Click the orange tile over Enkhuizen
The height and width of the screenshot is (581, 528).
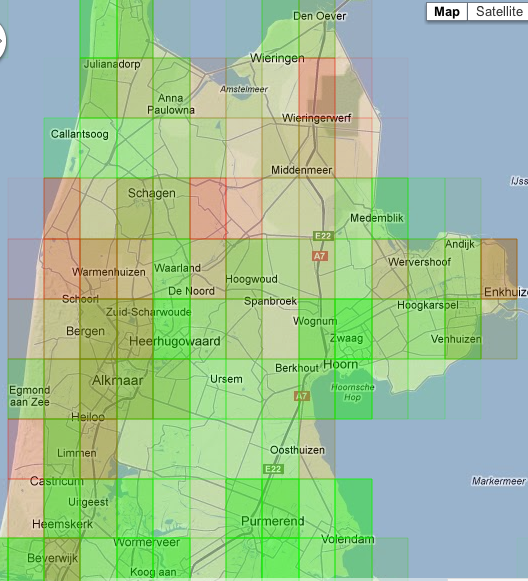point(499,269)
